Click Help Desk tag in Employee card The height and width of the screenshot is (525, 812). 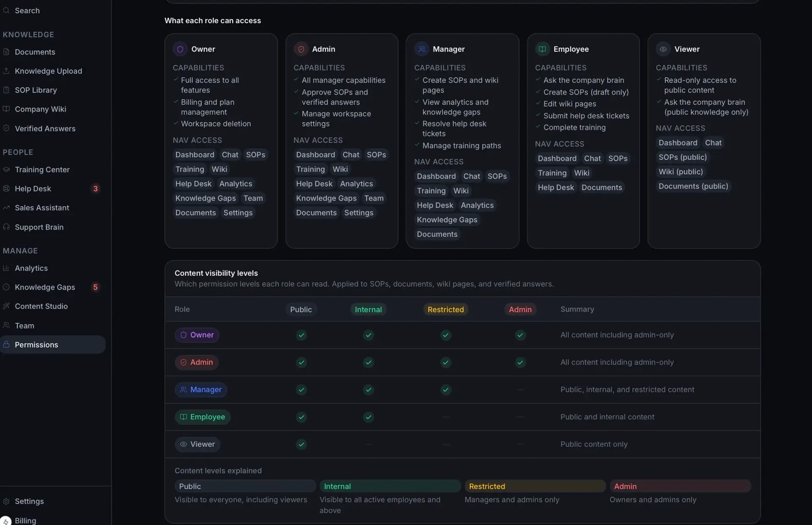[x=556, y=187]
